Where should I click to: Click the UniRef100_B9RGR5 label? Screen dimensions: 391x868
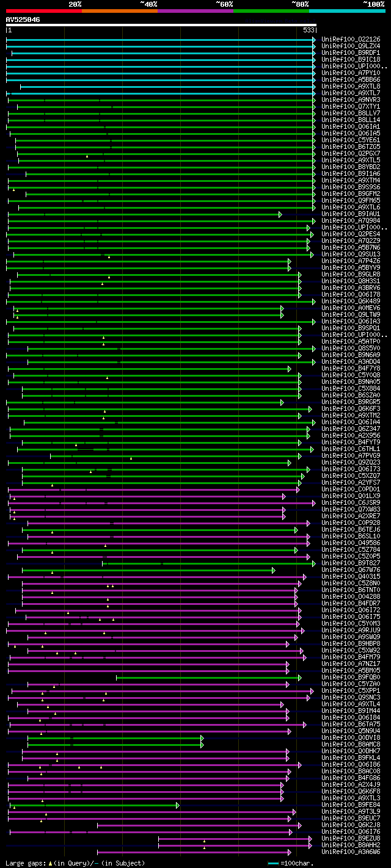click(351, 402)
